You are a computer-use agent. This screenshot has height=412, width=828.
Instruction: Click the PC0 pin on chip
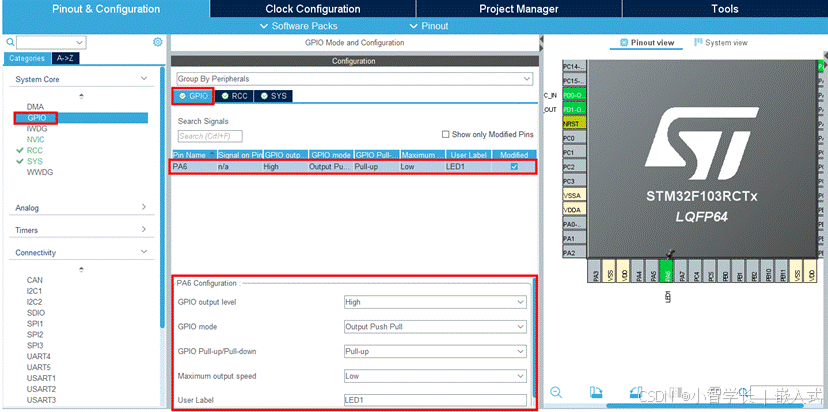575,138
